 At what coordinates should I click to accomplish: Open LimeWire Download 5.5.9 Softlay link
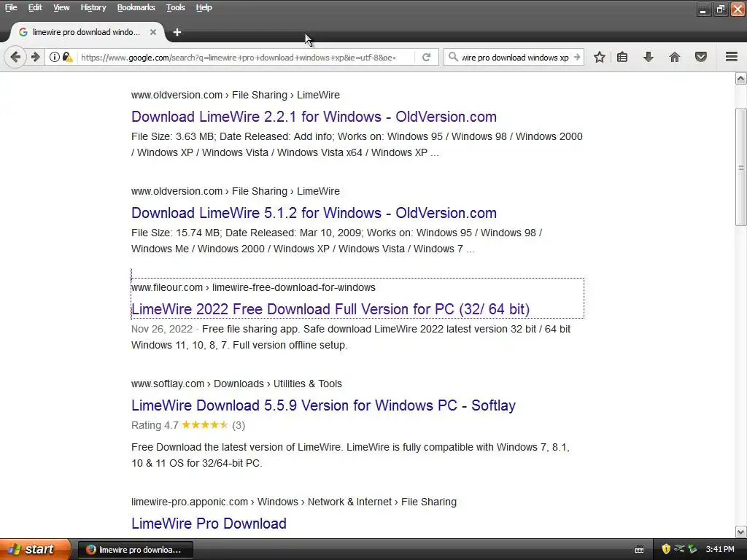coord(323,405)
